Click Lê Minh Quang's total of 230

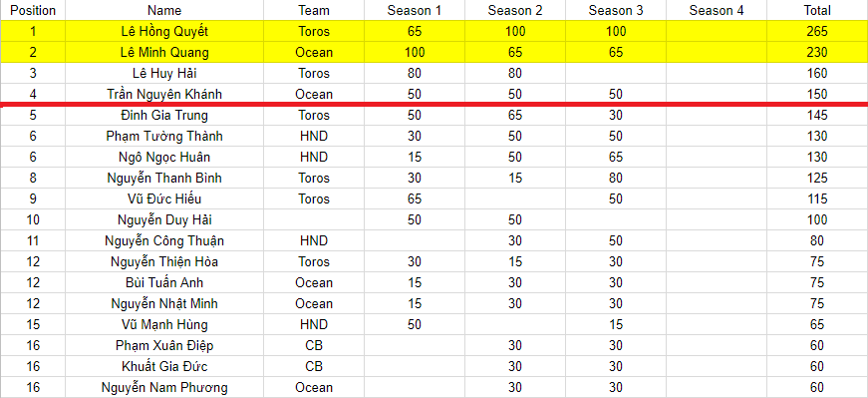(817, 52)
